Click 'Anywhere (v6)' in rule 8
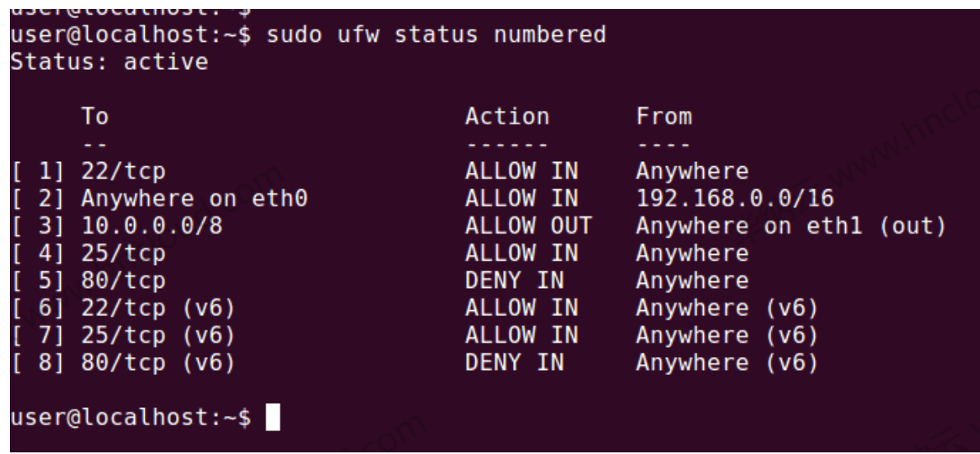Viewport: 980px width, 454px height. coord(727,362)
